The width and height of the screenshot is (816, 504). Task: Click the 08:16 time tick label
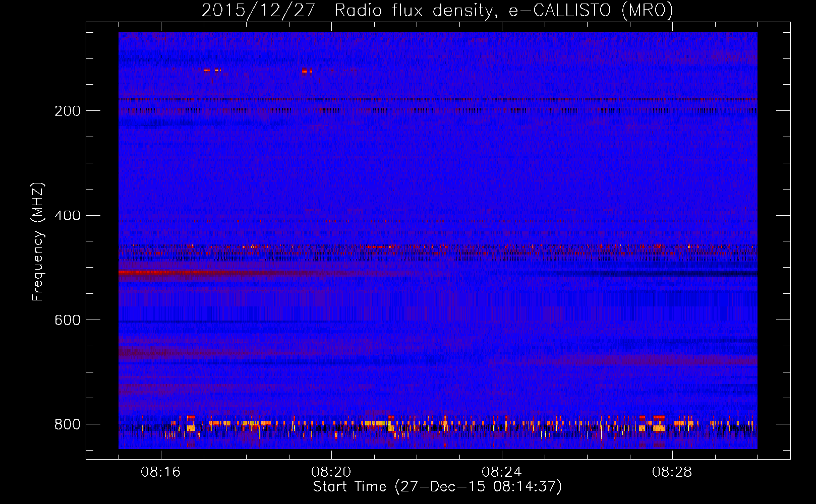(x=161, y=472)
